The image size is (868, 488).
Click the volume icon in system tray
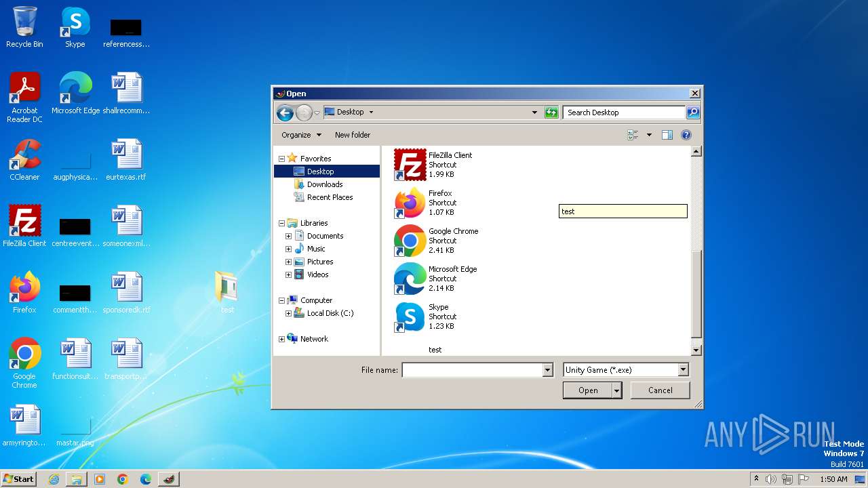(771, 479)
